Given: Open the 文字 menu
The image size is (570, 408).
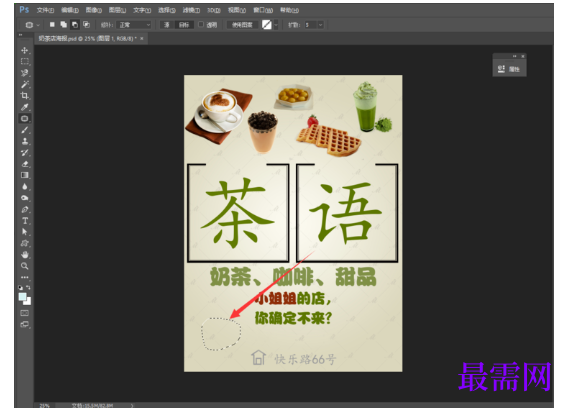Looking at the screenshot, I should [x=142, y=10].
